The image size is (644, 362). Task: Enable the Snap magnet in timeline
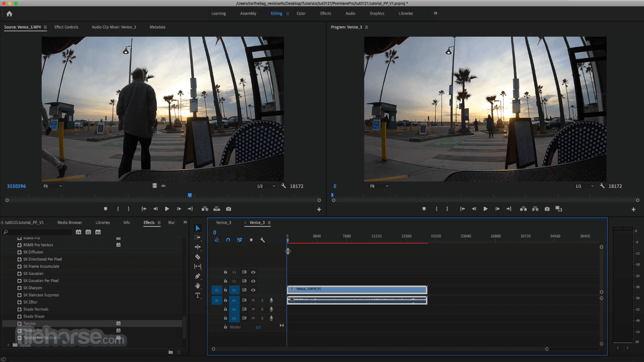(227, 240)
